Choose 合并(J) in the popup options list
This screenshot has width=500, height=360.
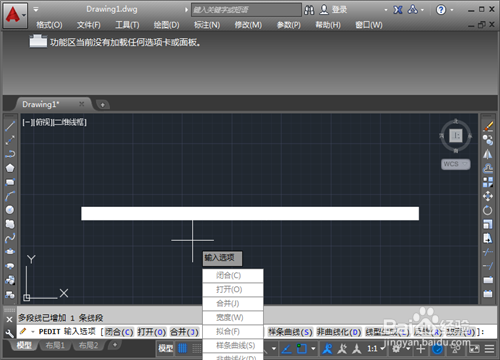coord(233,304)
